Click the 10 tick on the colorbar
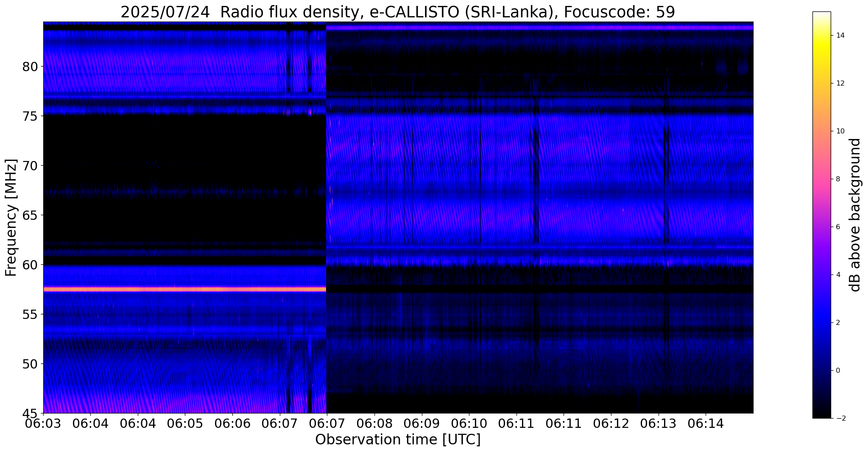 pos(839,131)
